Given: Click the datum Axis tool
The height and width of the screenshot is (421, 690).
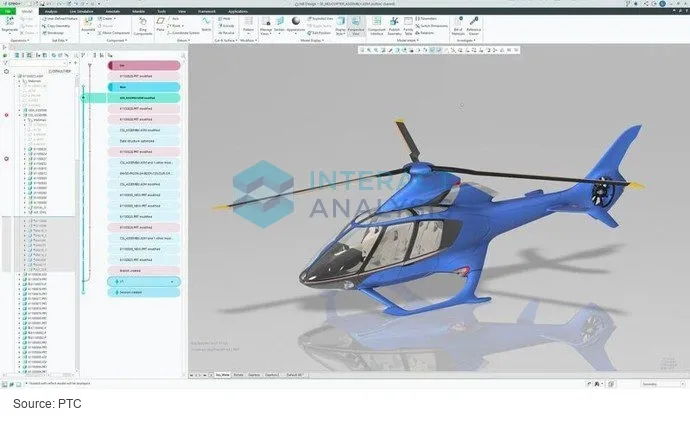Looking at the screenshot, I should coord(173,19).
